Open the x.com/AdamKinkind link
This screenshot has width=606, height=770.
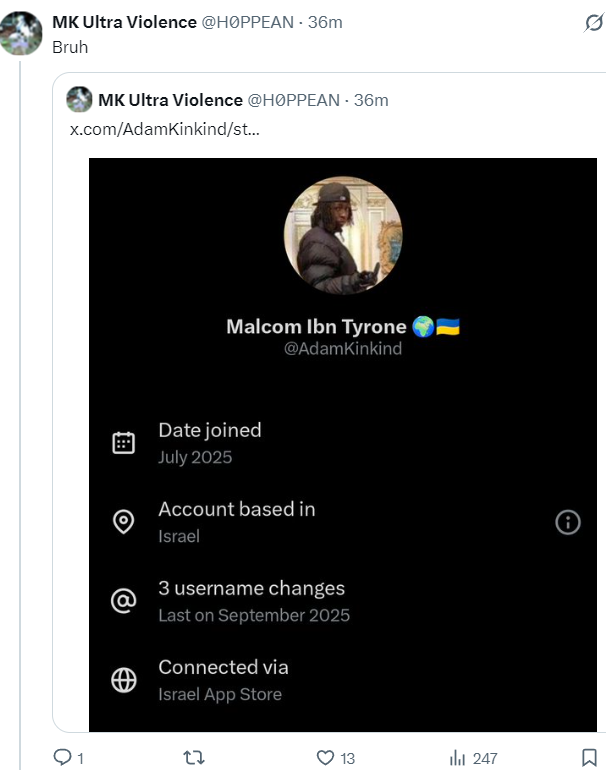click(164, 131)
